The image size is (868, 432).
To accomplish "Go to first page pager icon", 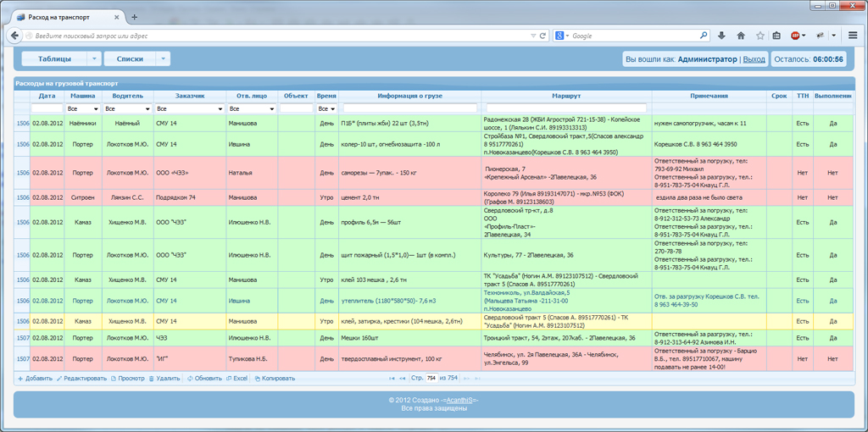I will click(392, 379).
